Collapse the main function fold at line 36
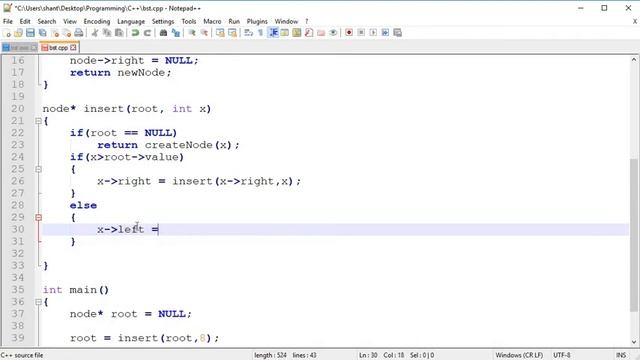Screen dimensions: 640x360 pyautogui.click(x=38, y=302)
